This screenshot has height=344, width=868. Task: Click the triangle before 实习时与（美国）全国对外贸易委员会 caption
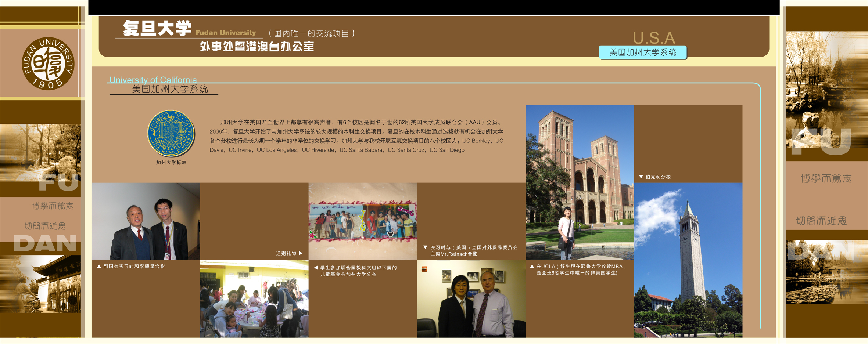click(x=425, y=247)
